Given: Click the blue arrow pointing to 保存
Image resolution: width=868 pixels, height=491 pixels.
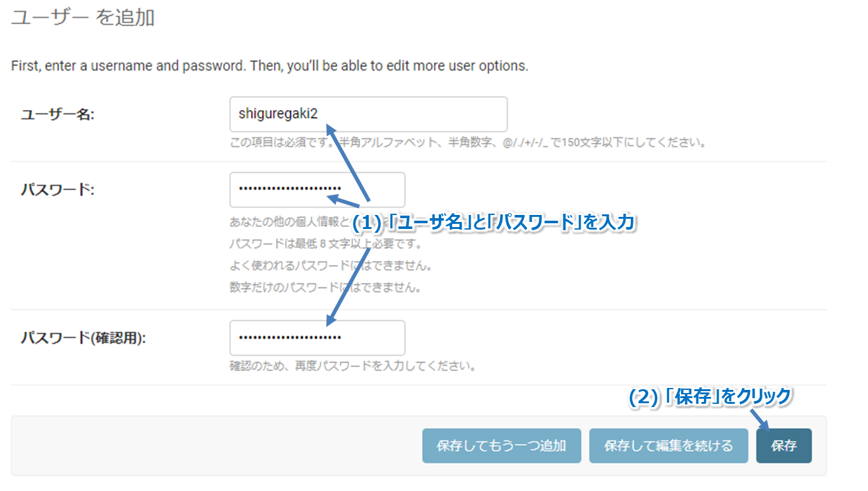Looking at the screenshot, I should pos(760,421).
